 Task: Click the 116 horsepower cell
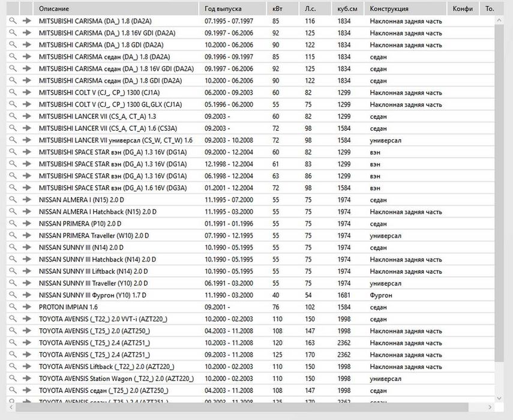coord(310,21)
